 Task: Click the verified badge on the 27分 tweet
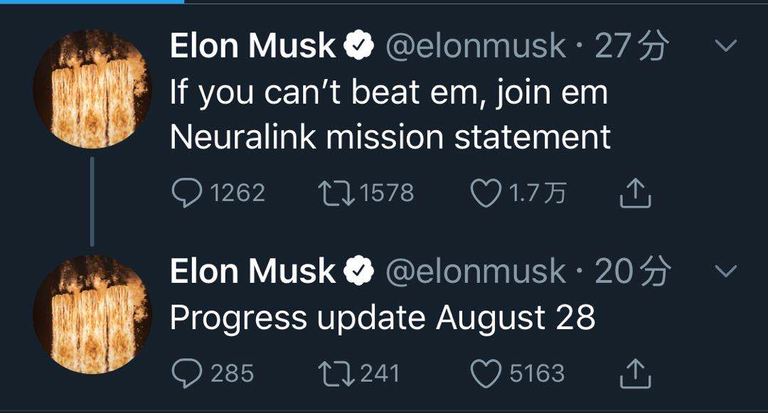[x=359, y=46]
